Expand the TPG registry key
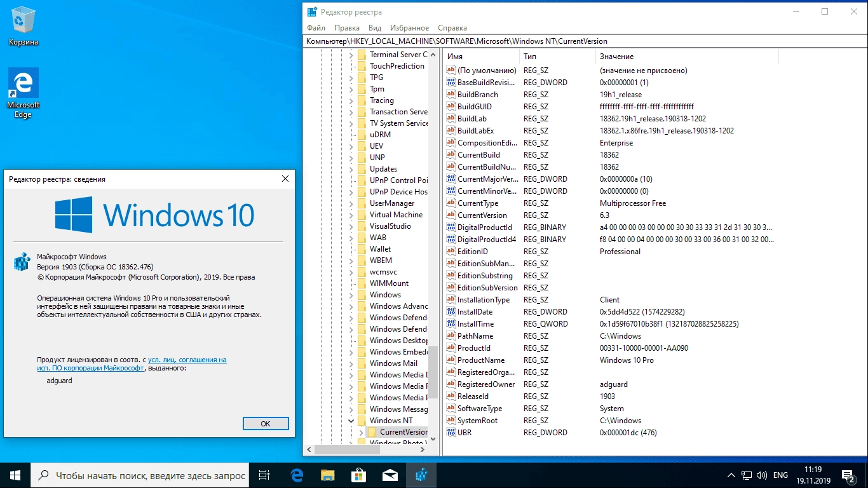Viewport: 868px width, 488px height. pyautogui.click(x=351, y=77)
